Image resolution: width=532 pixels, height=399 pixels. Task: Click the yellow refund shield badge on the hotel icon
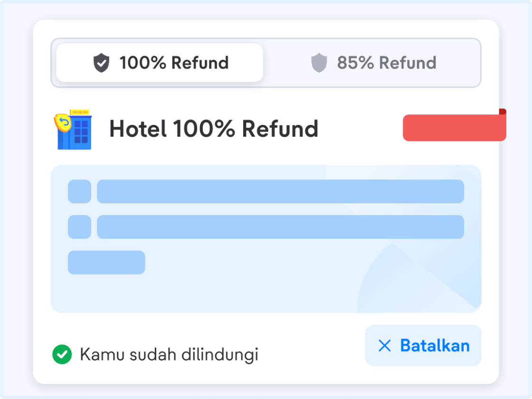63,124
